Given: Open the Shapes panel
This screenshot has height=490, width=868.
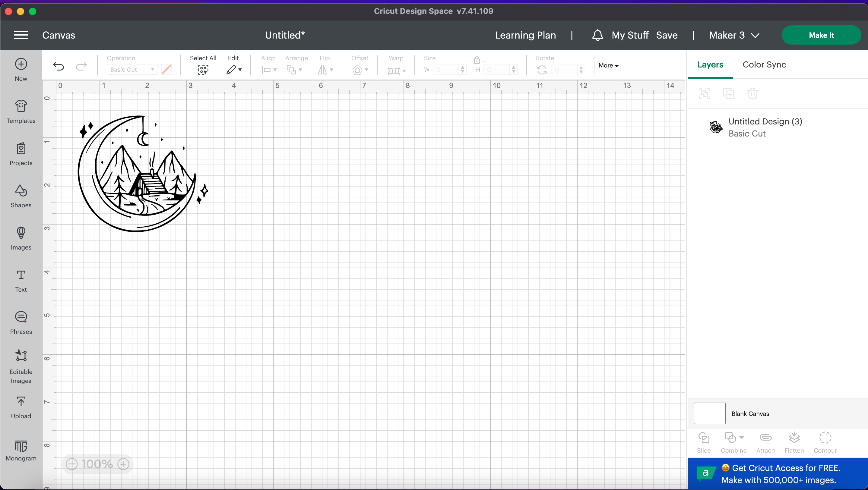Looking at the screenshot, I should pyautogui.click(x=21, y=196).
